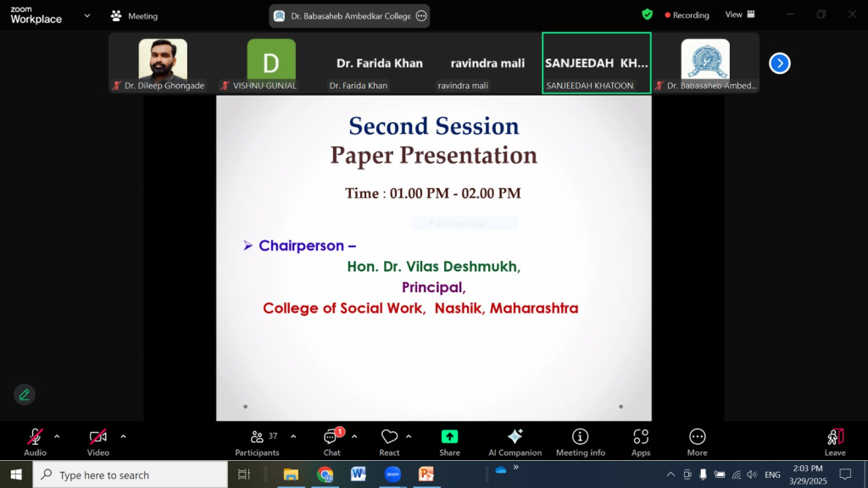
Task: Expand the Zoom Workplace dropdown chevron
Action: pos(86,15)
